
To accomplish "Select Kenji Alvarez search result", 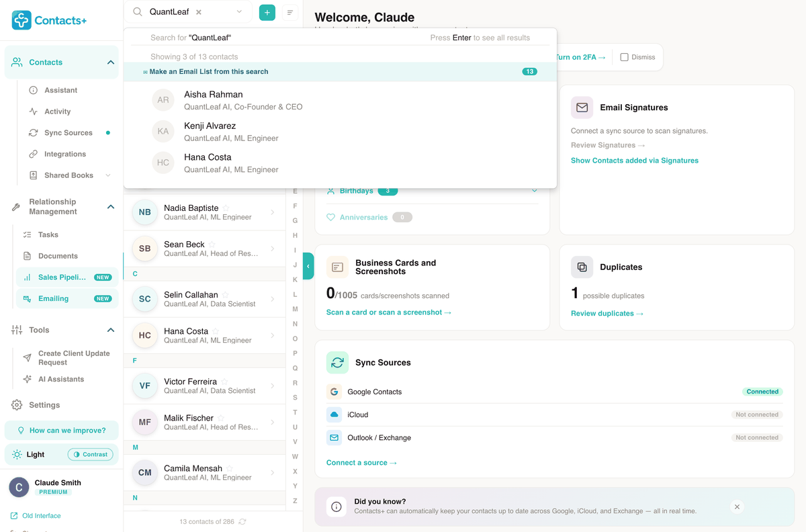I will pyautogui.click(x=340, y=132).
